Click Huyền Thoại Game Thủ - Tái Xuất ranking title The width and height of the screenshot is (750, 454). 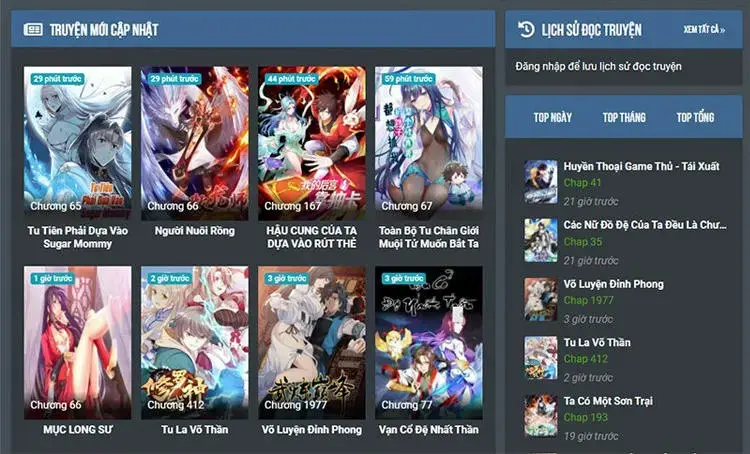(x=641, y=166)
